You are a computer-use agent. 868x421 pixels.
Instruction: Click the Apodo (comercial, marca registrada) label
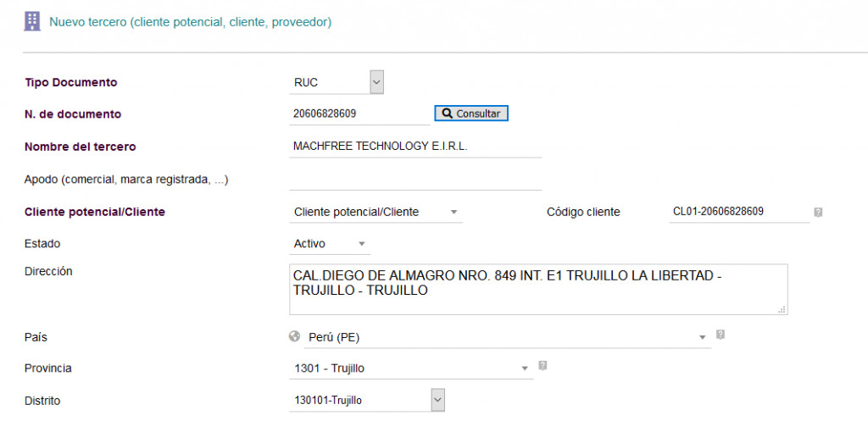tap(127, 180)
